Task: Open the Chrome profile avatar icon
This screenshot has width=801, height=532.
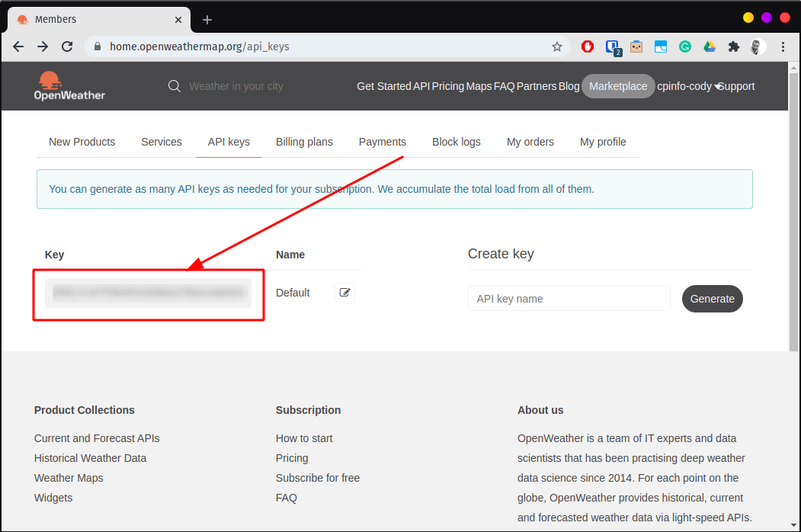Action: click(758, 46)
